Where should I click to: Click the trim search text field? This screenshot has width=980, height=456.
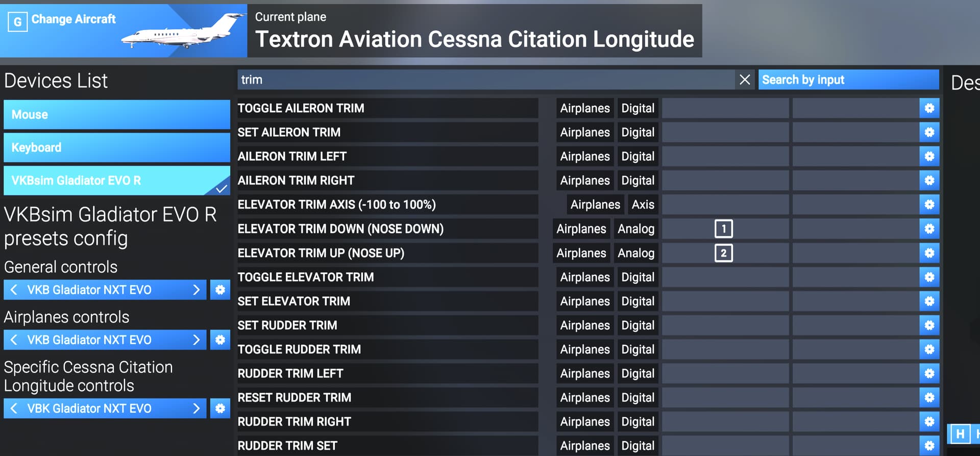(x=486, y=80)
